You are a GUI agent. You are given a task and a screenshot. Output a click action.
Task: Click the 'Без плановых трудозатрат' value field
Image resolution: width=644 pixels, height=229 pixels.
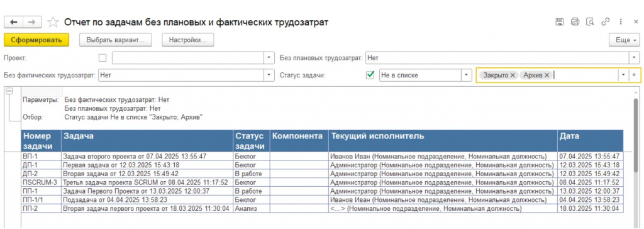tap(497, 58)
